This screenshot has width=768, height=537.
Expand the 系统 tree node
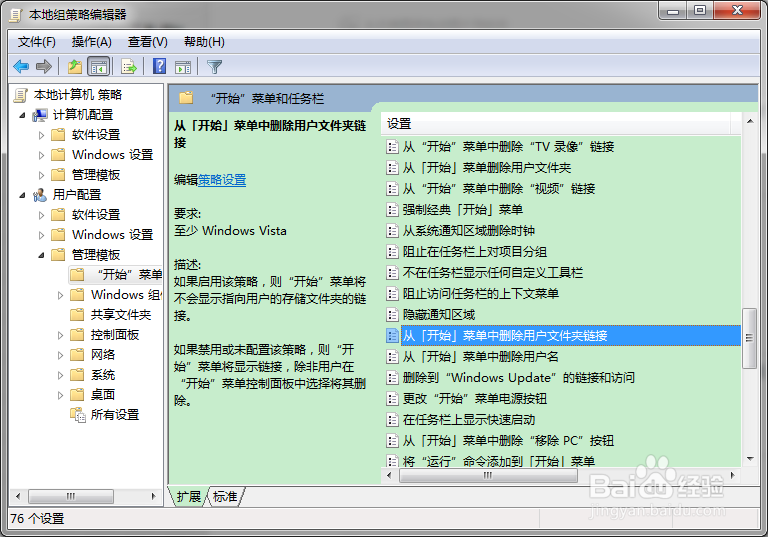coord(60,375)
